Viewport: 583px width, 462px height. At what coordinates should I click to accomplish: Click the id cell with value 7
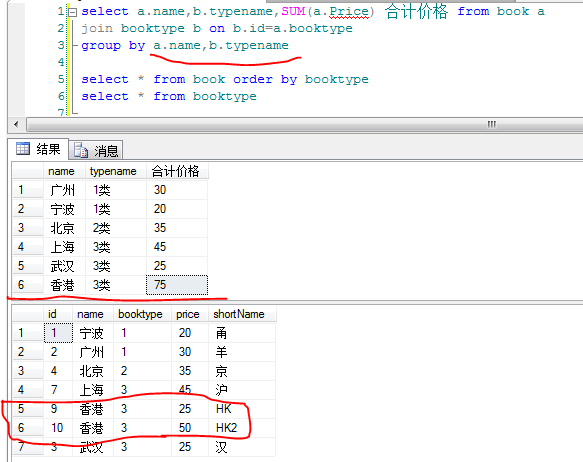click(x=58, y=390)
